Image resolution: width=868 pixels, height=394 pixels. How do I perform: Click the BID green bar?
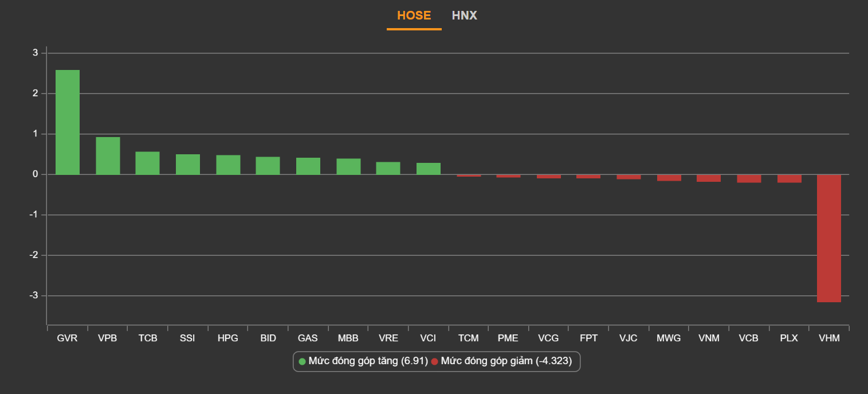click(x=268, y=166)
